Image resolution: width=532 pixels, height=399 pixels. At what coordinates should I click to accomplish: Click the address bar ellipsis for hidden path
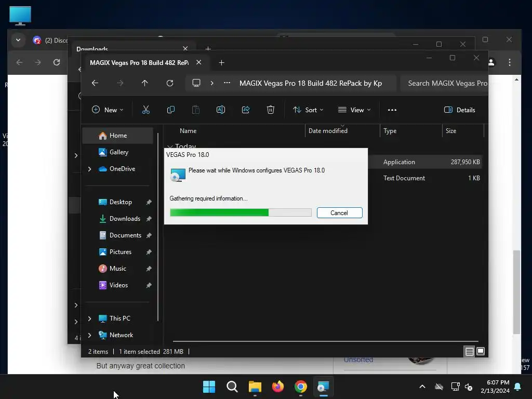tap(227, 83)
